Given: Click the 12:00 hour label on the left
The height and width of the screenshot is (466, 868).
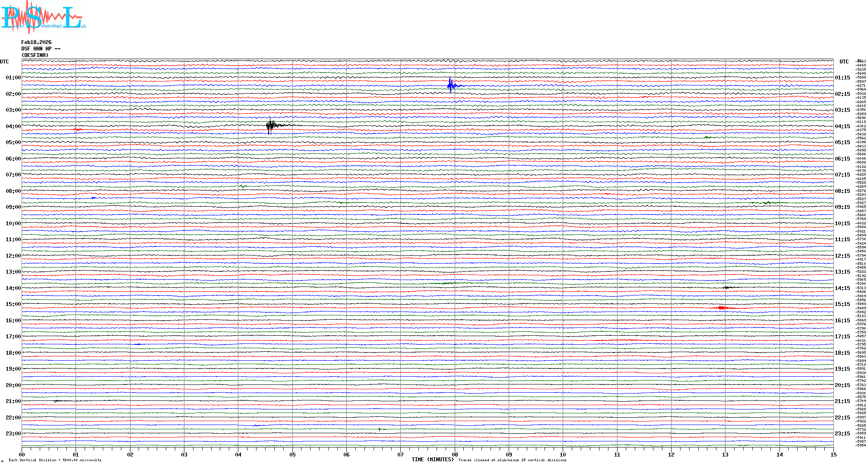Looking at the screenshot, I should pos(13,256).
